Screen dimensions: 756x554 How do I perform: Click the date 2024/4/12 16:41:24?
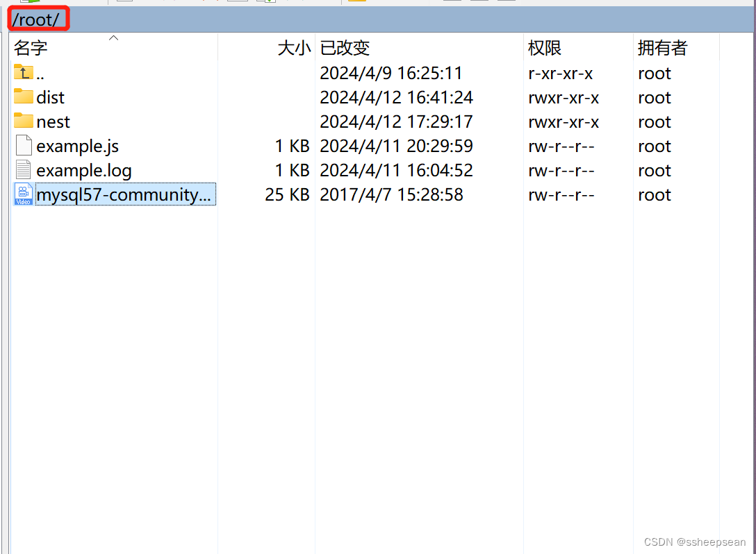(396, 97)
